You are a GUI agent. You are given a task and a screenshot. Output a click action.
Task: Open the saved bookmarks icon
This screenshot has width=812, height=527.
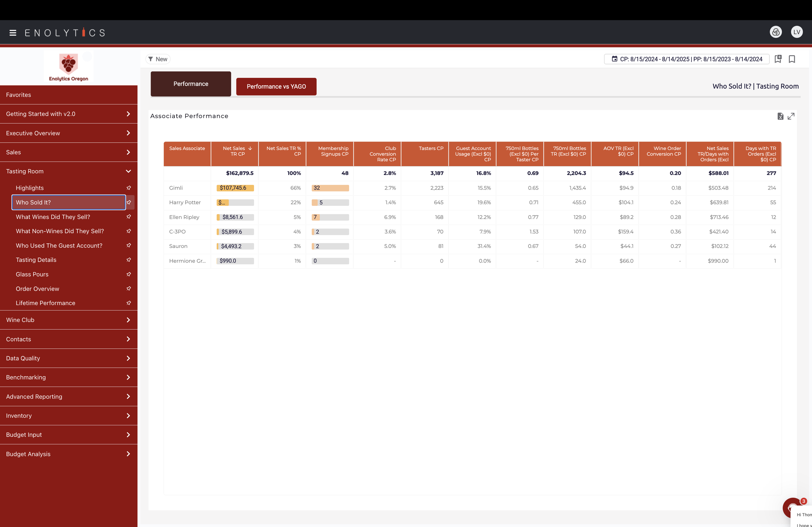pyautogui.click(x=792, y=59)
